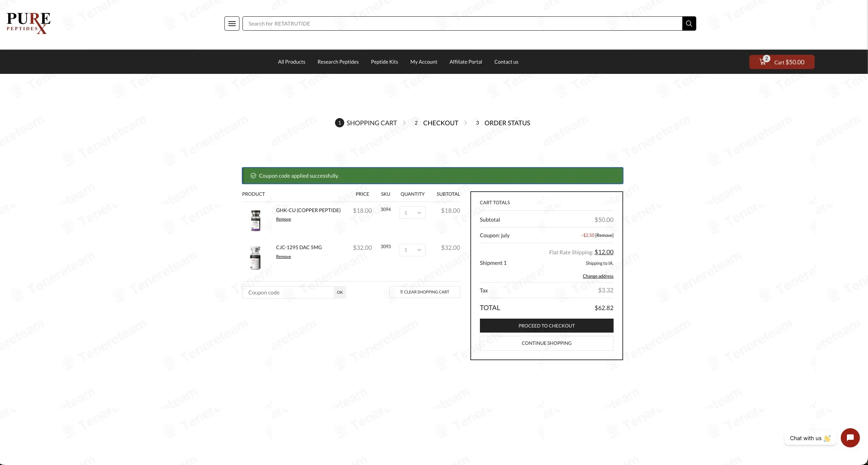868x465 pixels.
Task: Click Continue Shopping button
Action: pyautogui.click(x=547, y=343)
